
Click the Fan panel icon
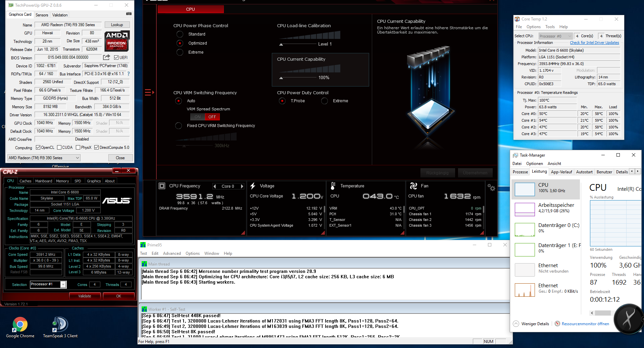point(413,186)
